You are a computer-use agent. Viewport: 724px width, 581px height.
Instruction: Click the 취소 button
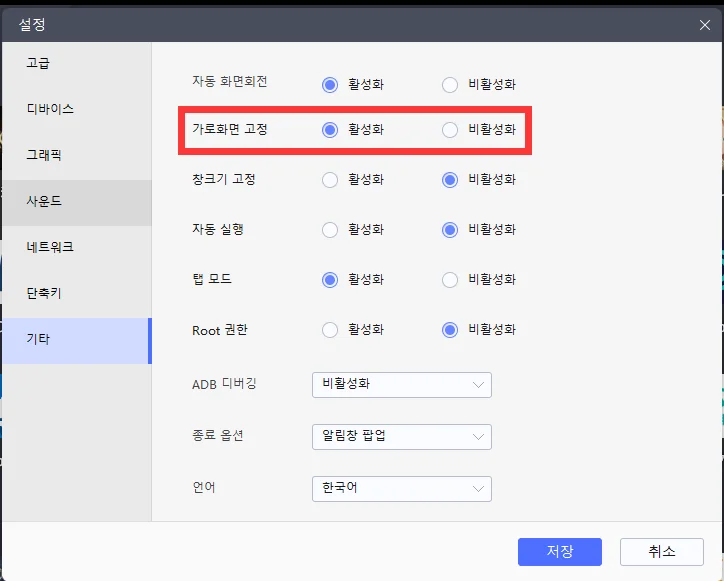662,551
